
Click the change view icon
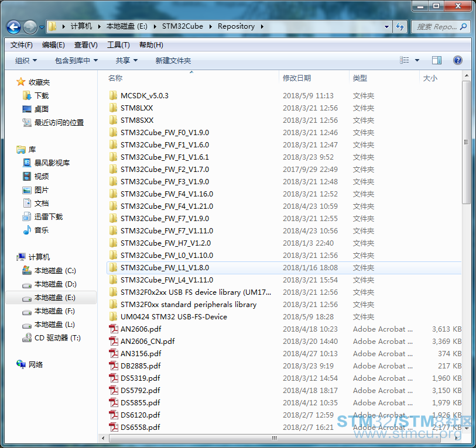point(404,60)
